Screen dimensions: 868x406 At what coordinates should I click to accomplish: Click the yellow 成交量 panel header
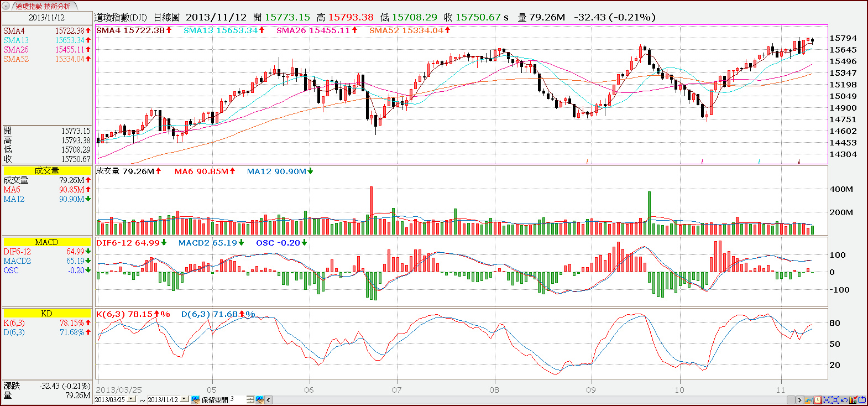point(46,171)
